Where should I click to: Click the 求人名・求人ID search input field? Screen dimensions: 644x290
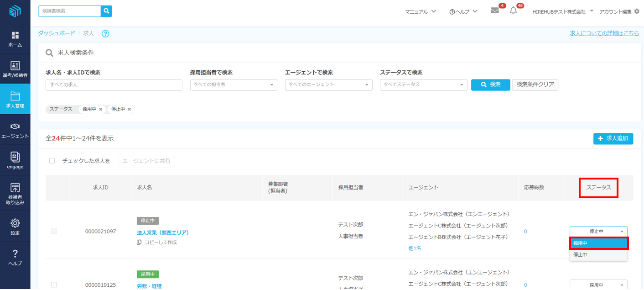click(x=114, y=85)
